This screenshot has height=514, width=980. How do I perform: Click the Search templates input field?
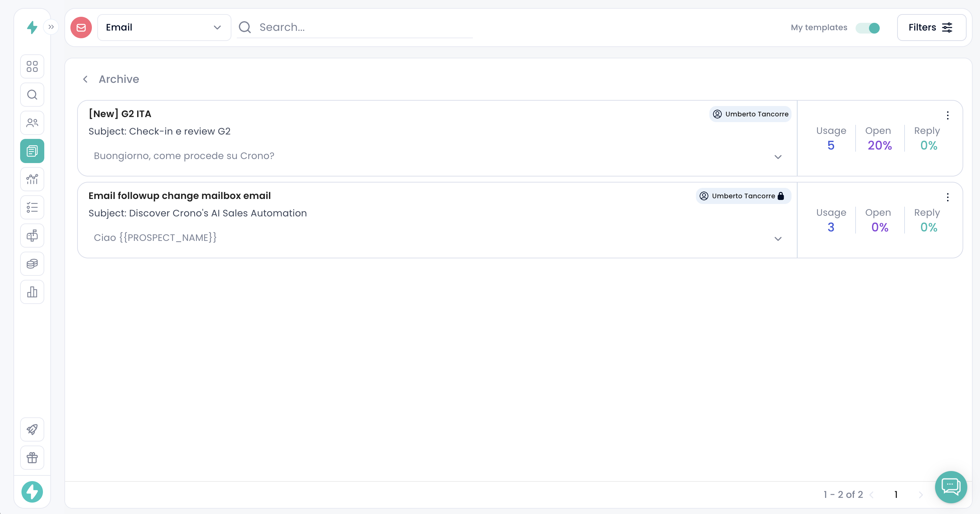(x=362, y=28)
